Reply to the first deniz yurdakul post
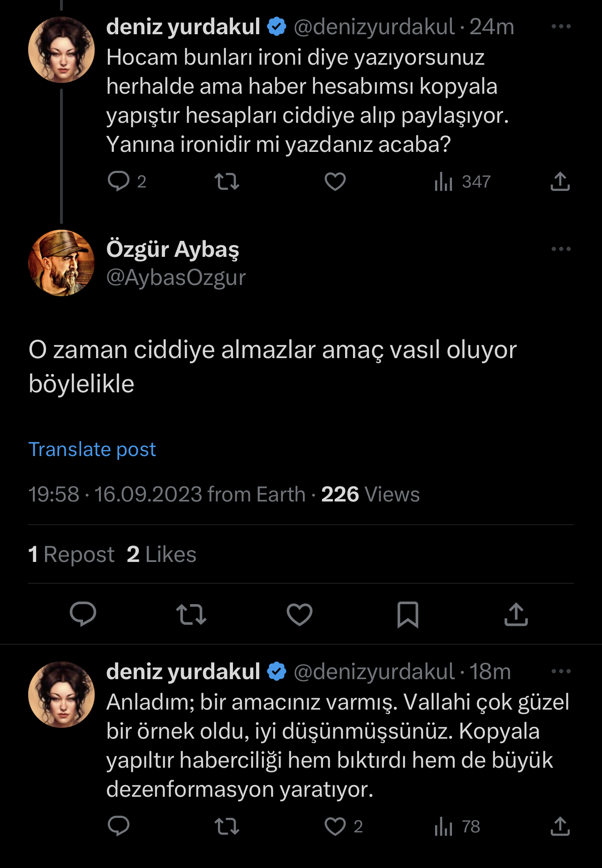This screenshot has height=868, width=602. (x=119, y=181)
